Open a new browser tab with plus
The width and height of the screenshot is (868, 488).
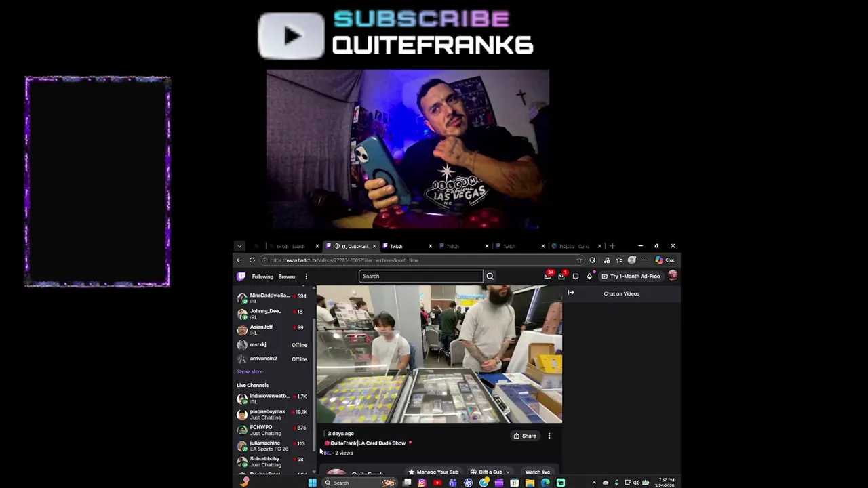point(612,246)
